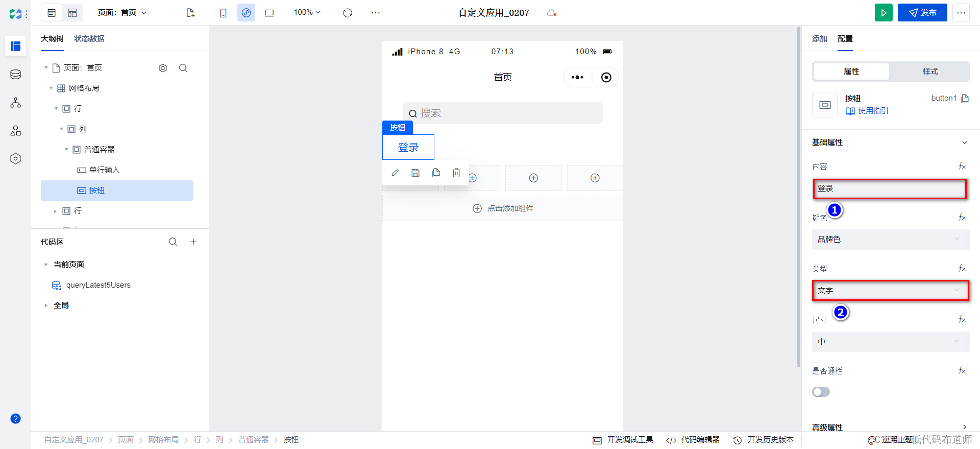
Task: Click the 搜索 search box in the preview
Action: pyautogui.click(x=503, y=113)
